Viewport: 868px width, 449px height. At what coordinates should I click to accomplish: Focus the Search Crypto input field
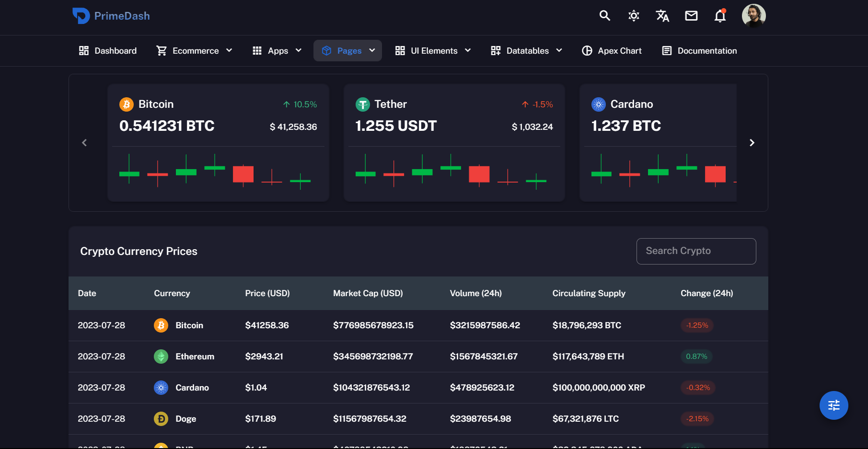696,251
